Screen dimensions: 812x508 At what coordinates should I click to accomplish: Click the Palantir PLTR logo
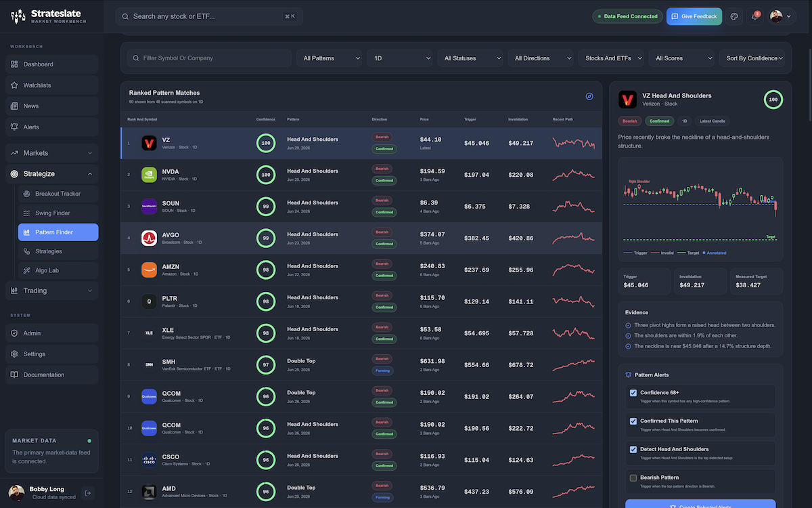point(149,301)
